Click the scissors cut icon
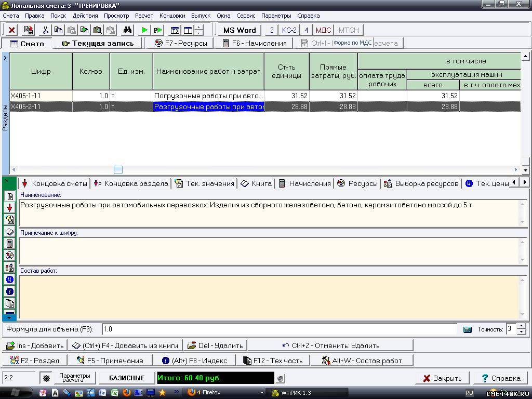 pyautogui.click(x=45, y=30)
